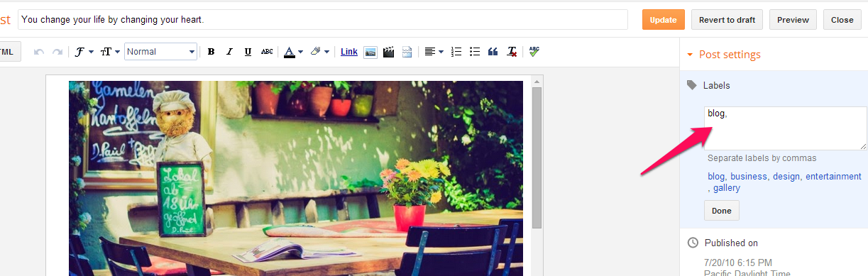This screenshot has width=868, height=276.
Task: Remove formatting from selected text
Action: coord(512,52)
